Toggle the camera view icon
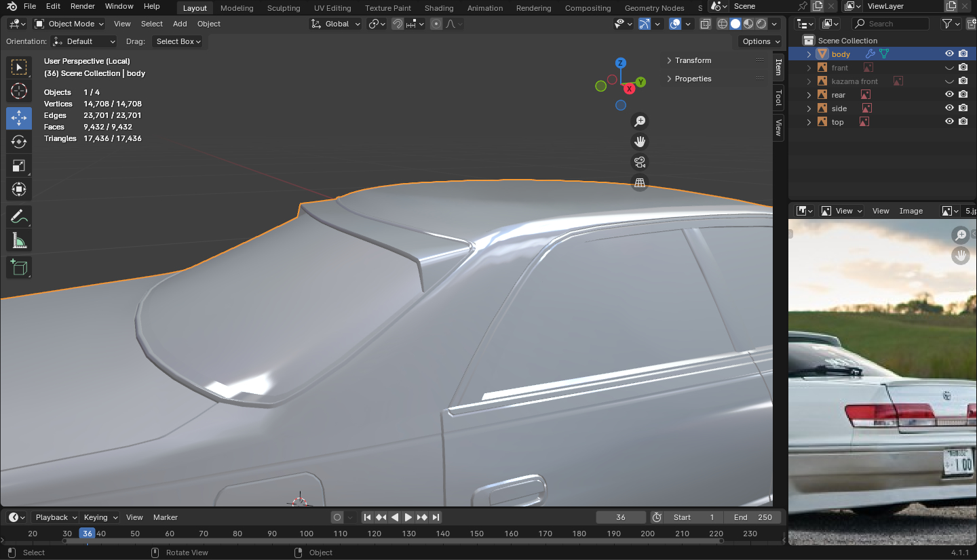977x560 pixels. [639, 162]
